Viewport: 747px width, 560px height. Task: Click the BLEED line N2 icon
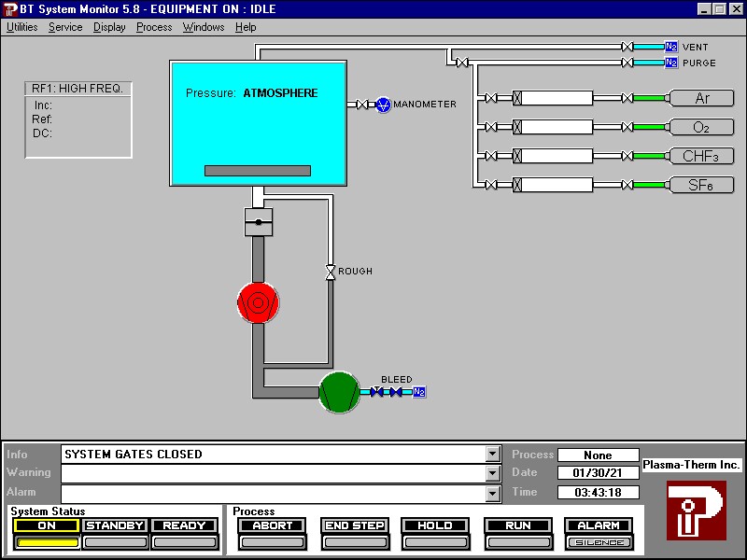419,392
